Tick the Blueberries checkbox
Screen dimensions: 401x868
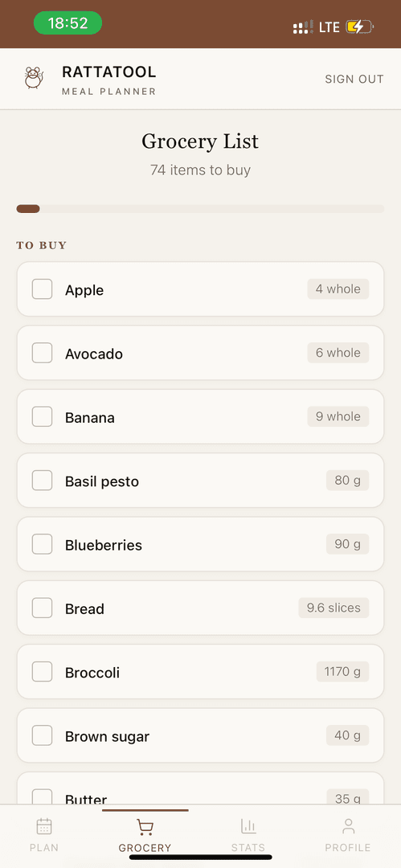point(42,544)
